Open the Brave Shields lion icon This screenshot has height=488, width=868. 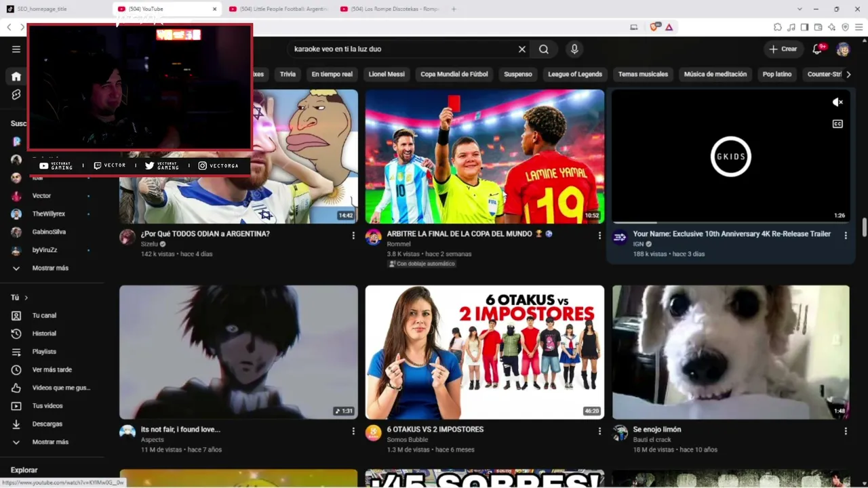[x=654, y=27]
